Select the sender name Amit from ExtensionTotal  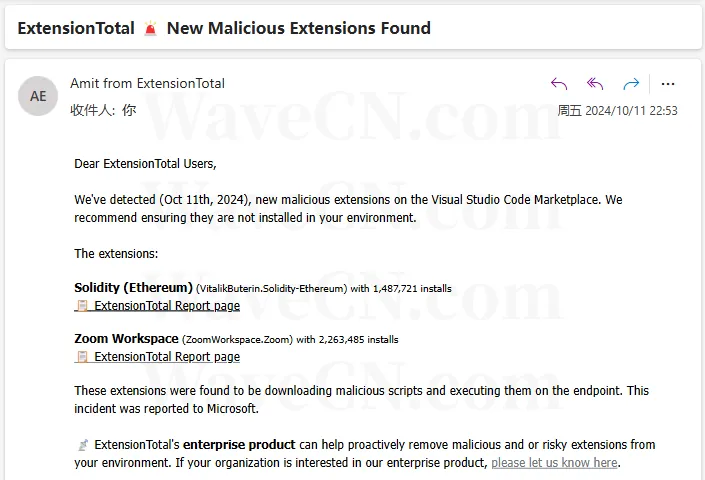click(x=147, y=83)
